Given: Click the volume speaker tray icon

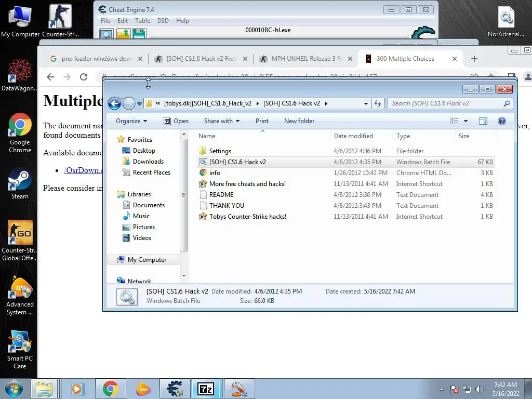Looking at the screenshot, I should (480, 389).
